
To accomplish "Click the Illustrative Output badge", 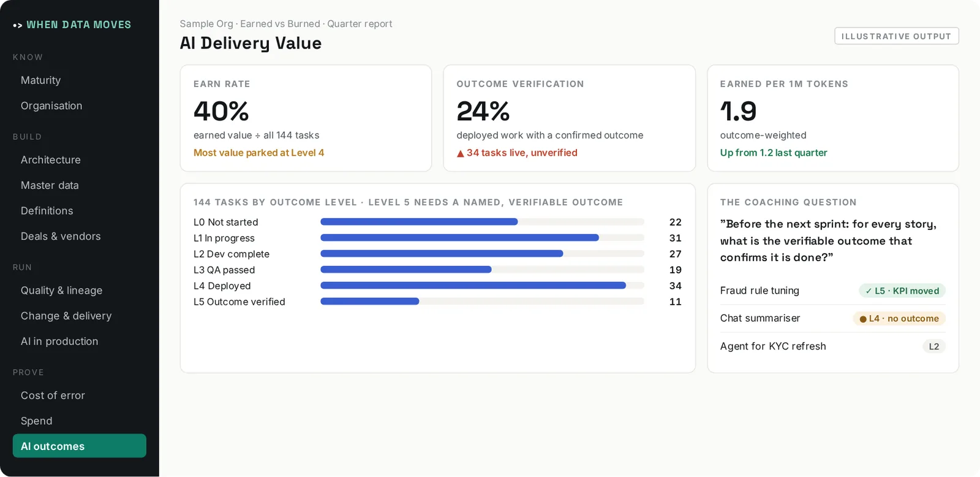I will click(897, 36).
